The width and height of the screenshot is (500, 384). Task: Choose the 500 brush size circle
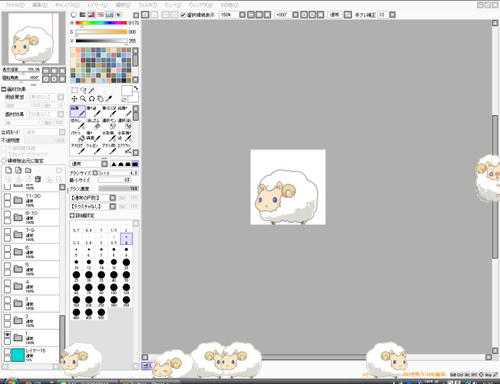pyautogui.click(x=101, y=313)
